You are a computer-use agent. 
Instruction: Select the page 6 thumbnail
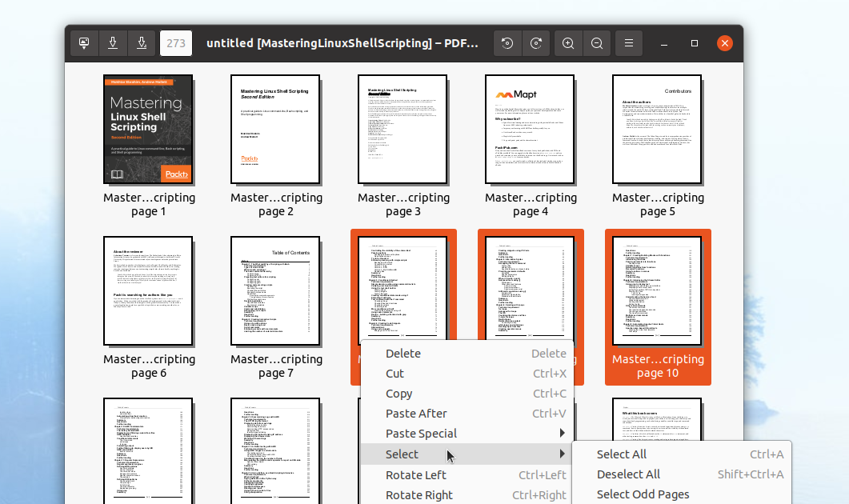click(148, 290)
